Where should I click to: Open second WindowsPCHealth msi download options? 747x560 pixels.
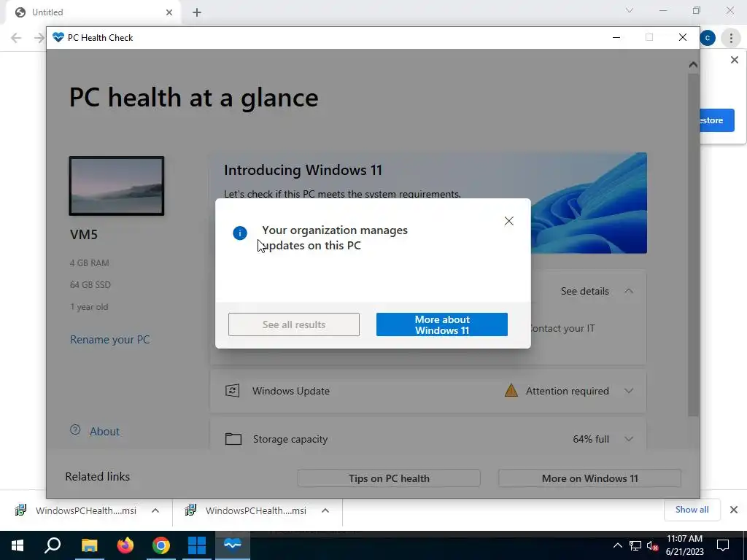[x=325, y=510]
